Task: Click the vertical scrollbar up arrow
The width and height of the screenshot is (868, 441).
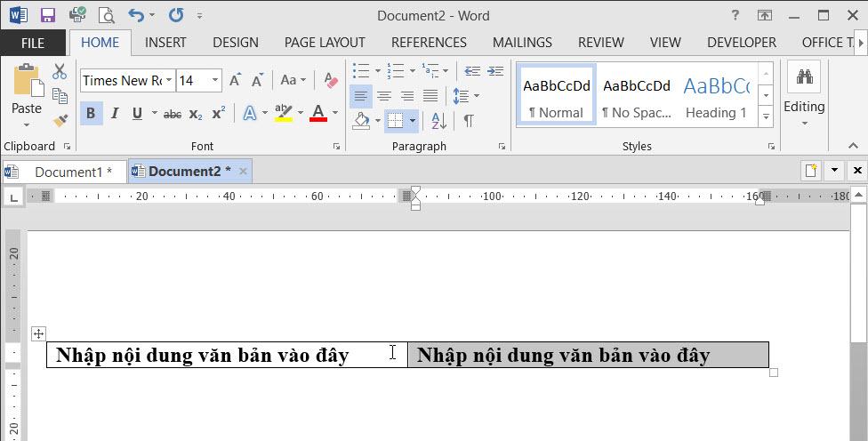Action: click(858, 195)
